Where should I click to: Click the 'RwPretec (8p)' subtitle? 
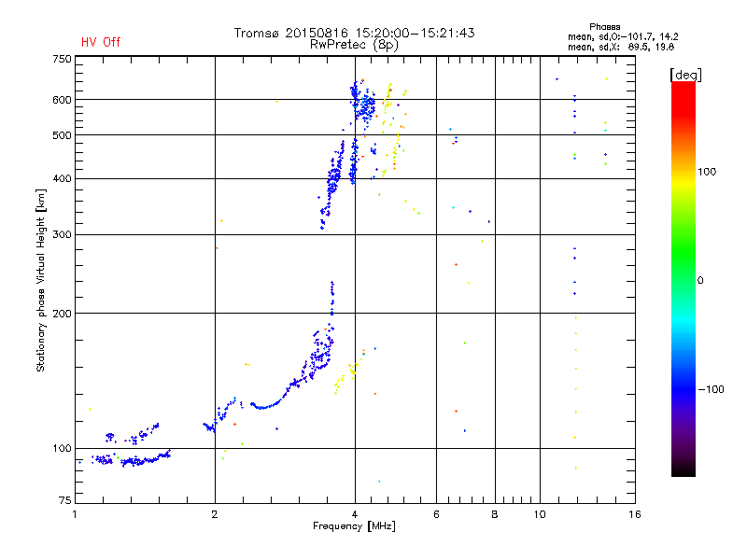pyautogui.click(x=354, y=45)
